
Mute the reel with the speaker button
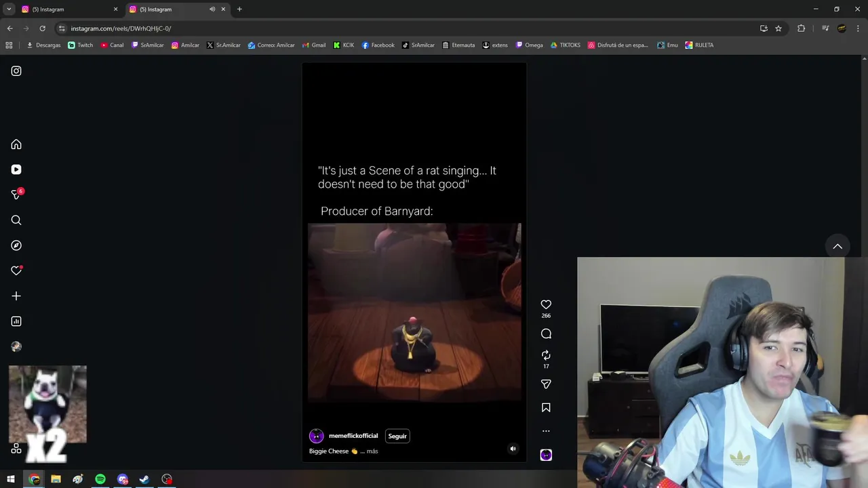pos(513,449)
